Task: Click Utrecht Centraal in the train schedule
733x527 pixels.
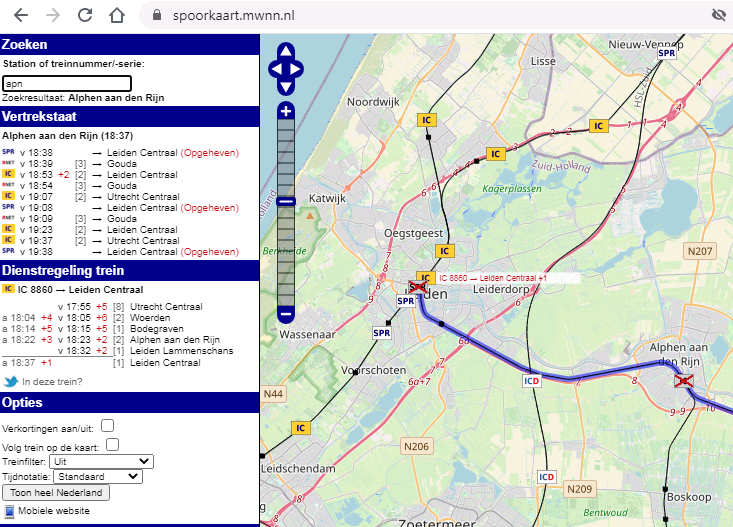Action: coord(166,307)
